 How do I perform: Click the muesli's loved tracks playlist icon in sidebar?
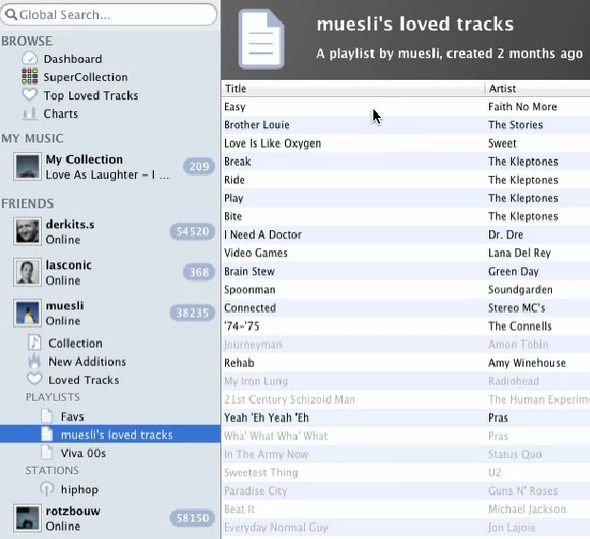[x=47, y=434]
